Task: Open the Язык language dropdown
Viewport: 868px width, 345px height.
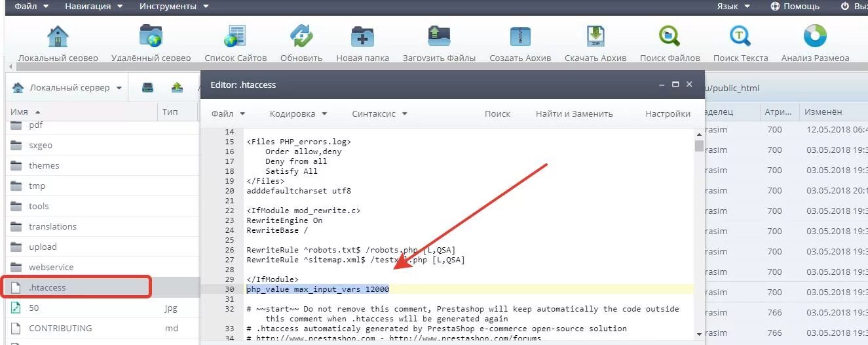Action: [x=734, y=6]
